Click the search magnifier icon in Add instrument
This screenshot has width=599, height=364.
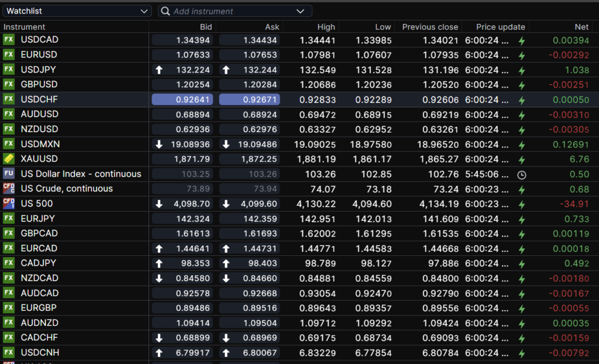(x=166, y=11)
